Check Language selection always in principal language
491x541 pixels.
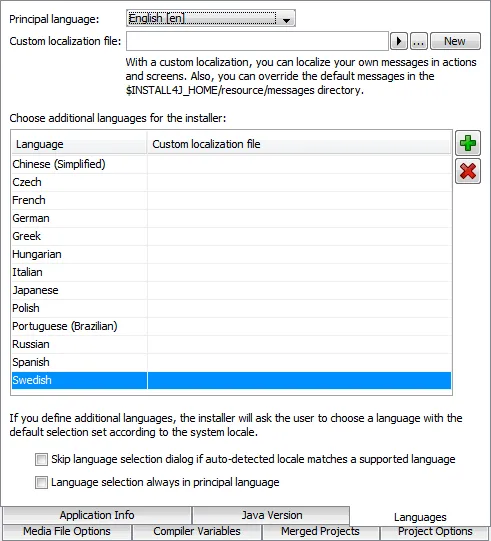(x=41, y=482)
